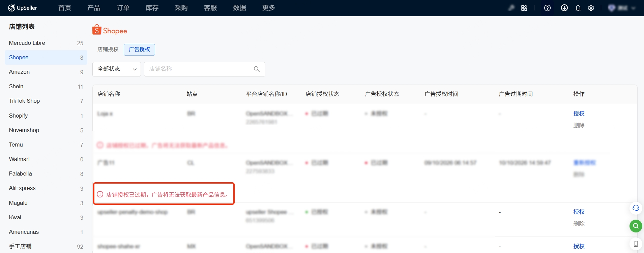Select Temu in store list
644x253 pixels.
[x=46, y=145]
